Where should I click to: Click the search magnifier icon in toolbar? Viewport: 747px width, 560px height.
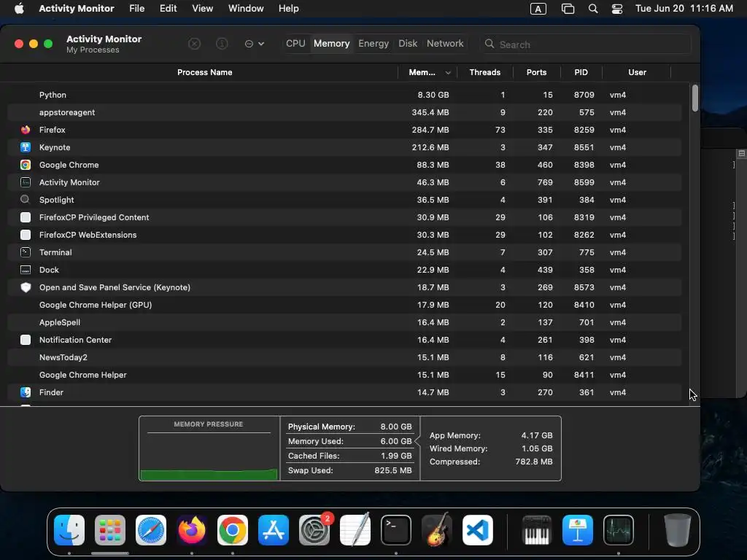pyautogui.click(x=489, y=44)
